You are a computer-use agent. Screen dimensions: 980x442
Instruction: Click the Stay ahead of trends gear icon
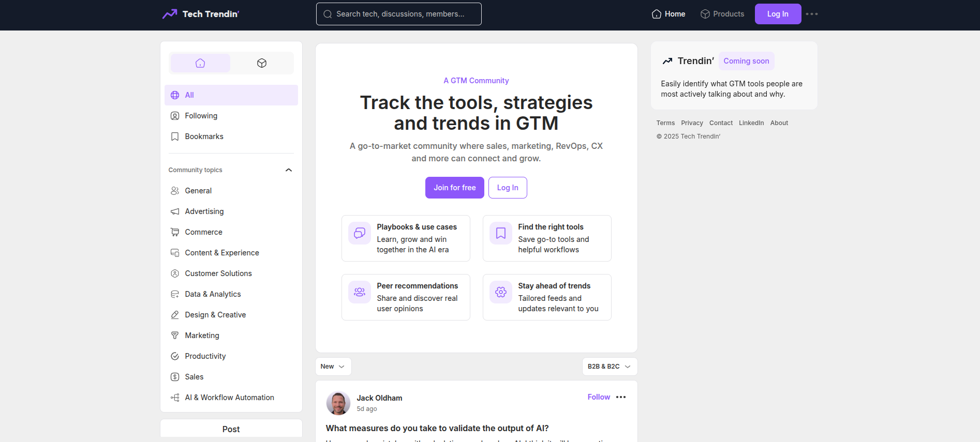(x=501, y=292)
